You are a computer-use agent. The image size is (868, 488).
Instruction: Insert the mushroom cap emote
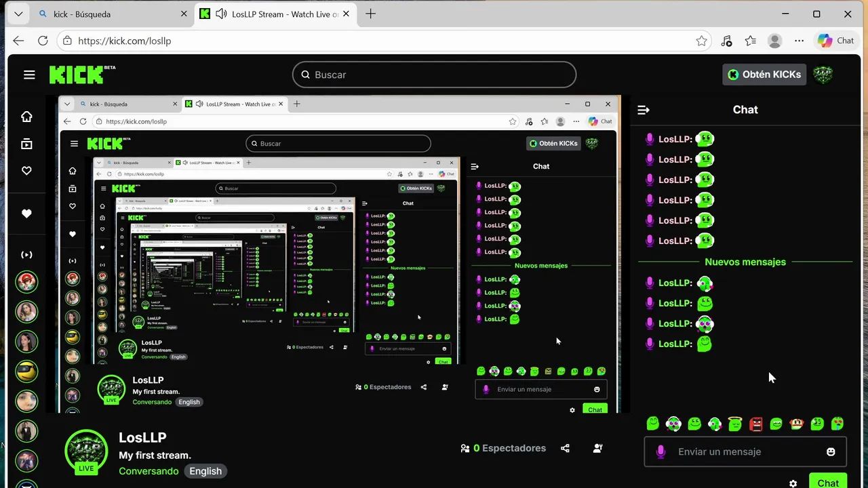[x=797, y=424]
